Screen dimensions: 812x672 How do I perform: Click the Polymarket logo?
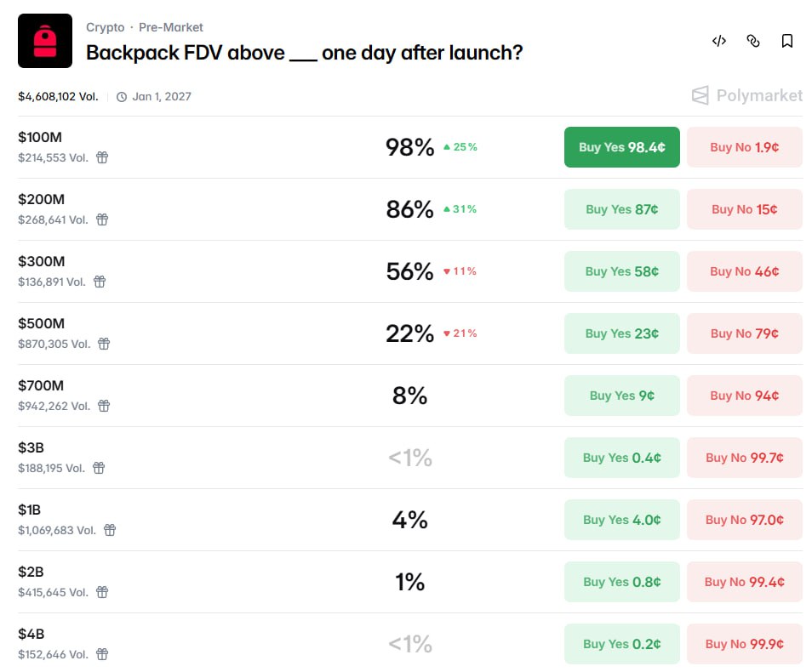pyautogui.click(x=746, y=96)
